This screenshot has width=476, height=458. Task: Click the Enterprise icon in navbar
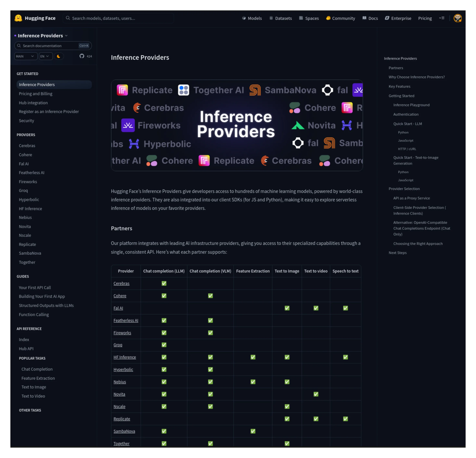387,18
